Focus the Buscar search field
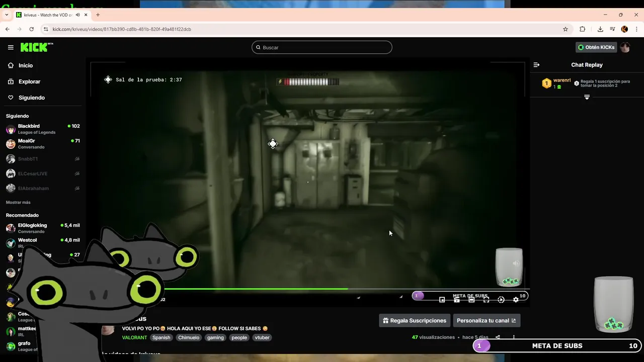 point(322,47)
